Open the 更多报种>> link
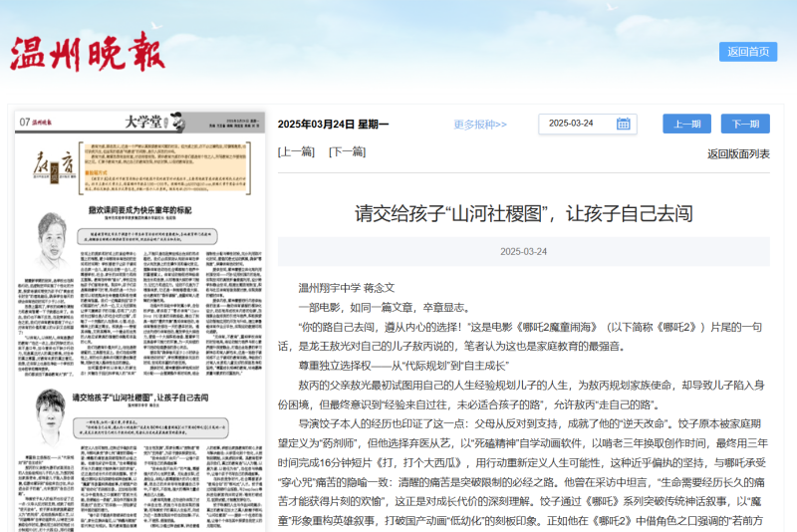Screen dimensions: 797x532 click(x=480, y=125)
